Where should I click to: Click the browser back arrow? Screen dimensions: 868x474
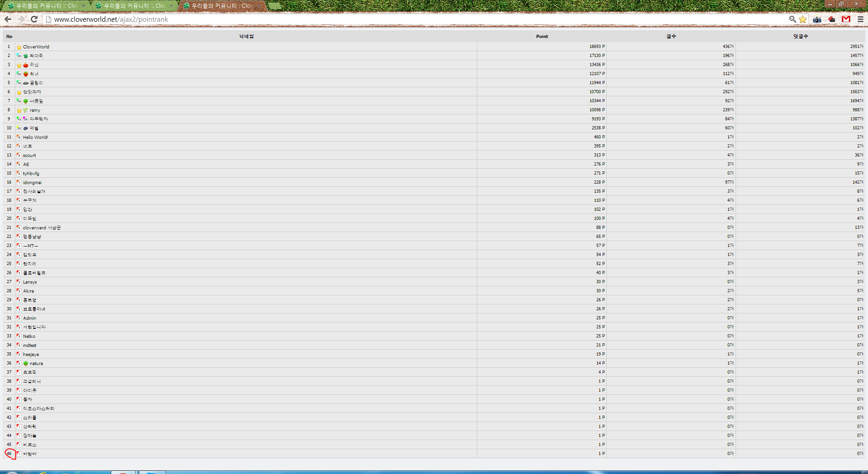click(x=8, y=19)
